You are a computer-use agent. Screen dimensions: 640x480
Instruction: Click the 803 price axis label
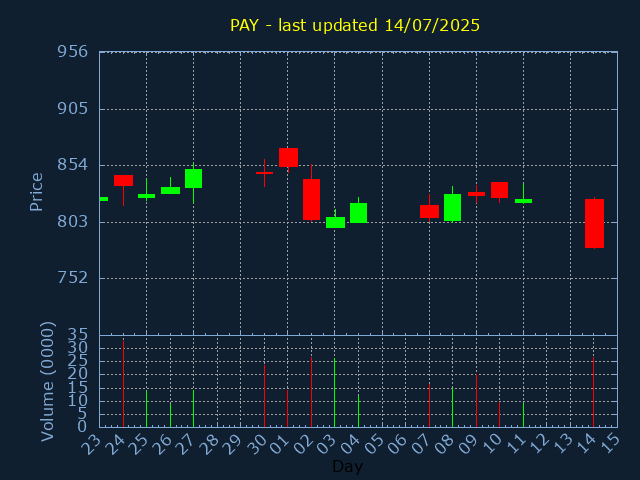[x=73, y=222]
